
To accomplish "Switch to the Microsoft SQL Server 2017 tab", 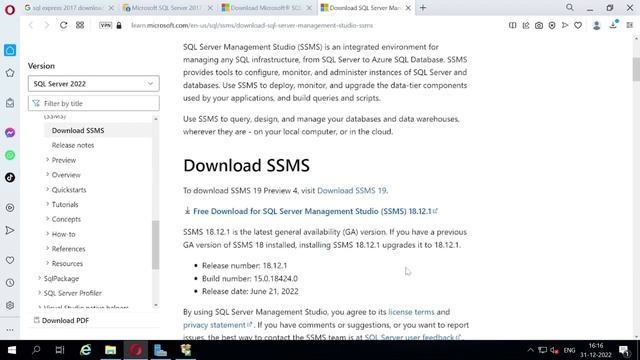I will [168, 8].
